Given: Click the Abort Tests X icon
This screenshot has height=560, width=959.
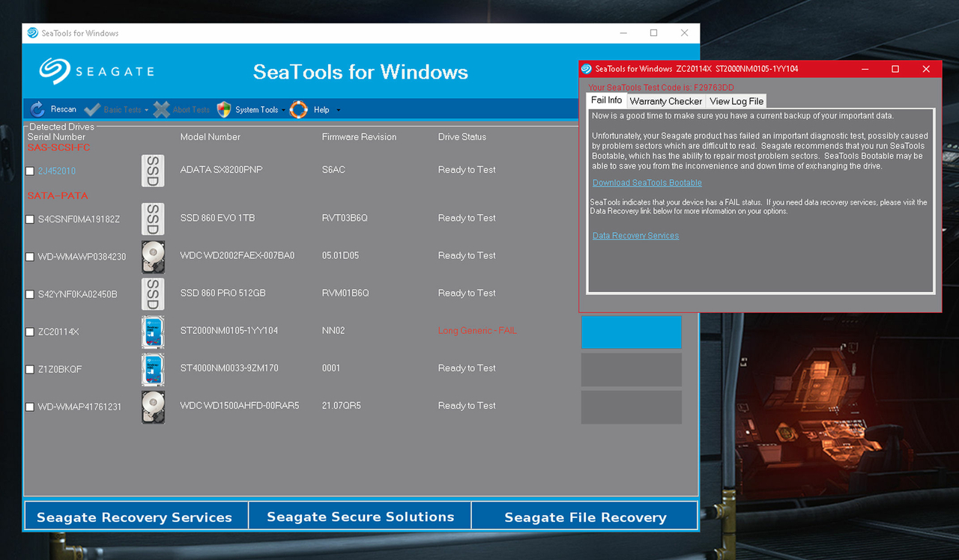Looking at the screenshot, I should click(161, 109).
